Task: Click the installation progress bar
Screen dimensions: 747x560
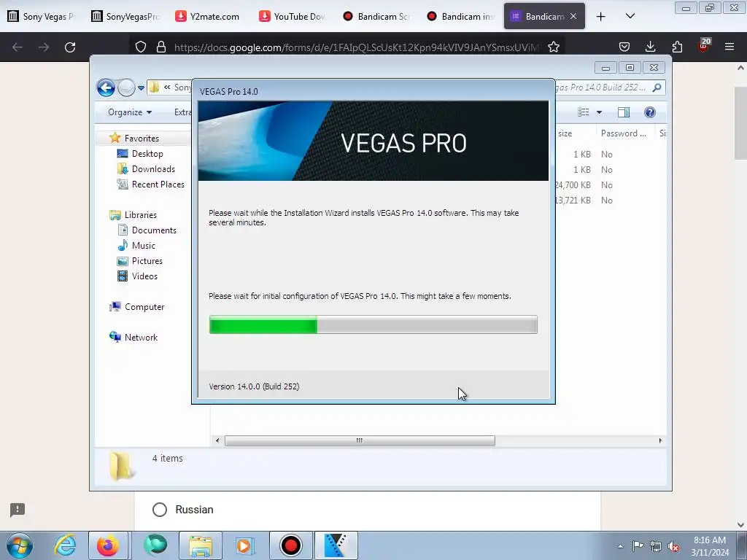Action: coord(373,324)
